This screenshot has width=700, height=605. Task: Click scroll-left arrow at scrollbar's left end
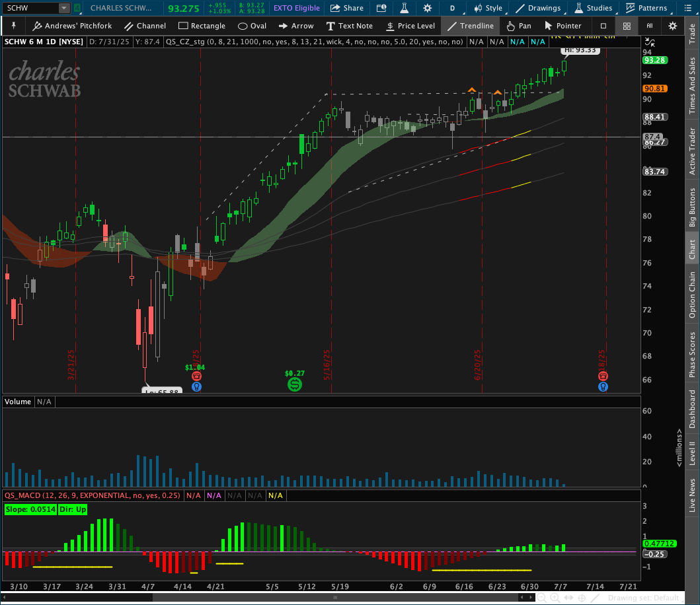click(x=5, y=598)
